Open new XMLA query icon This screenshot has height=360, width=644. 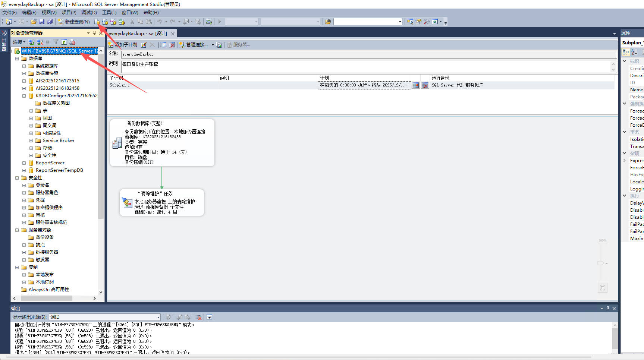tap(122, 22)
